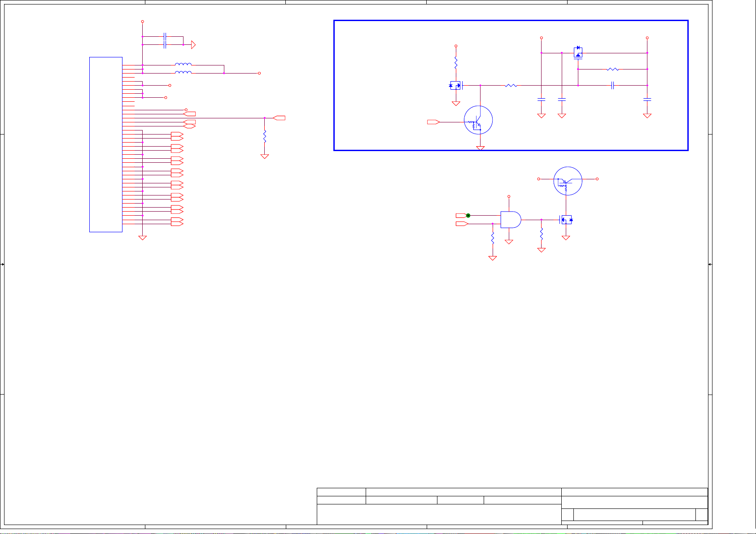Viewport: 756px width, 534px height.
Task: Select the lower input port of the AND gate
Action: (462, 224)
